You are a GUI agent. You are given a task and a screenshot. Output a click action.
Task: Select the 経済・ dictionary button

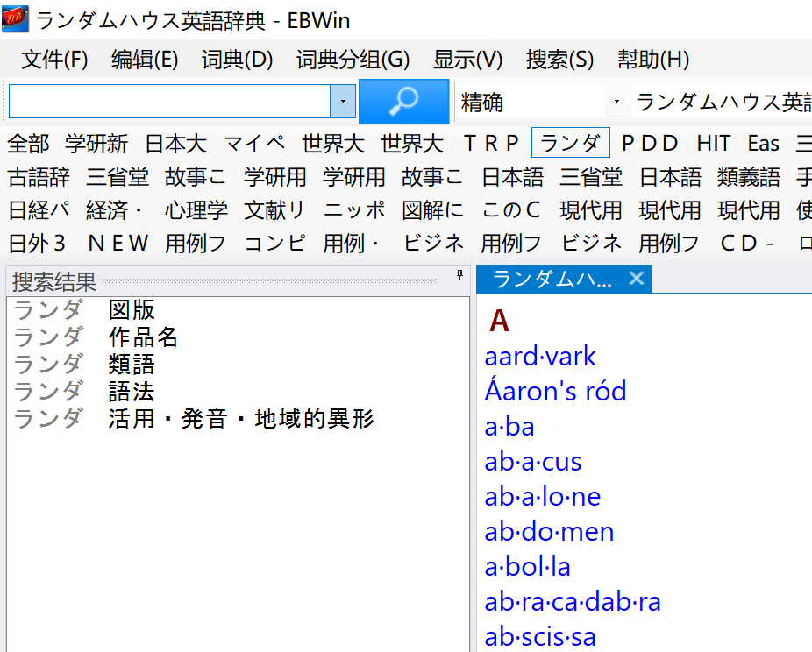113,210
